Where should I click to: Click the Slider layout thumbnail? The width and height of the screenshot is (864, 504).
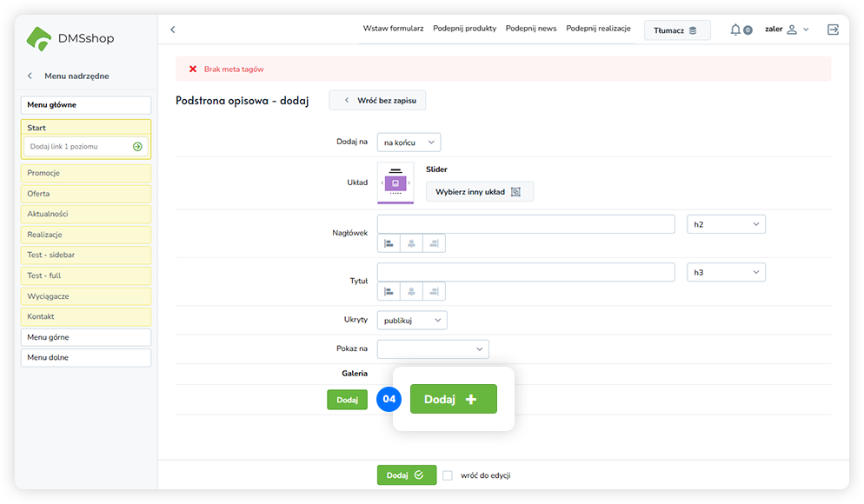coord(395,183)
